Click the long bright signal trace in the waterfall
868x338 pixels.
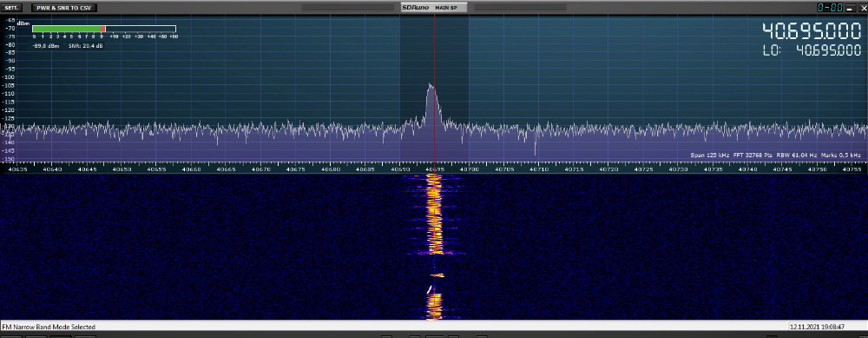click(x=434, y=214)
